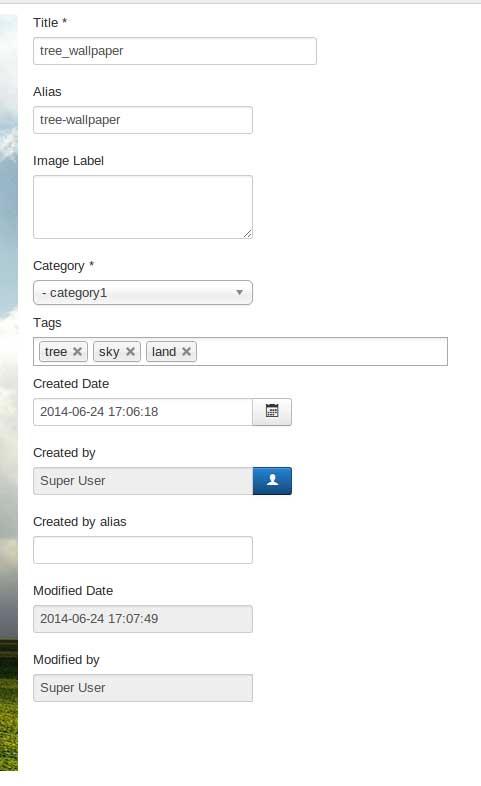Focus the Created by alias field

pyautogui.click(x=143, y=550)
